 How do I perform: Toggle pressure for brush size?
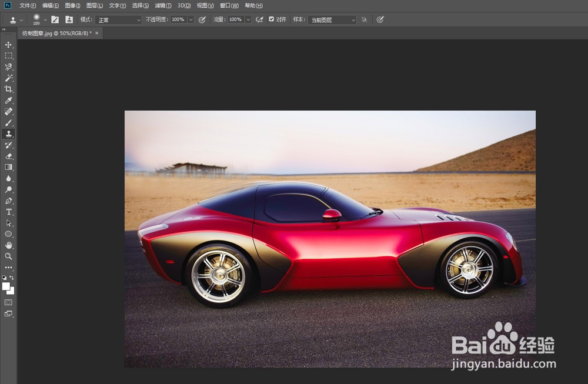380,19
